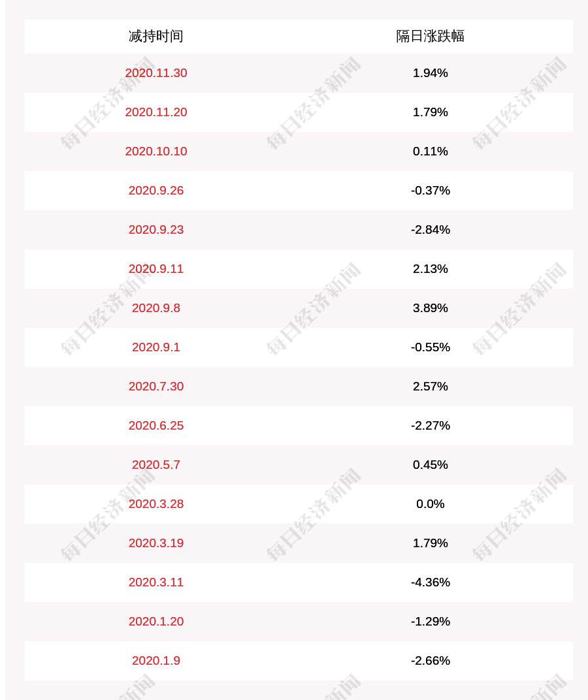Image resolution: width=588 pixels, height=700 pixels.
Task: Click the 减持时间 column header
Action: 156,36
